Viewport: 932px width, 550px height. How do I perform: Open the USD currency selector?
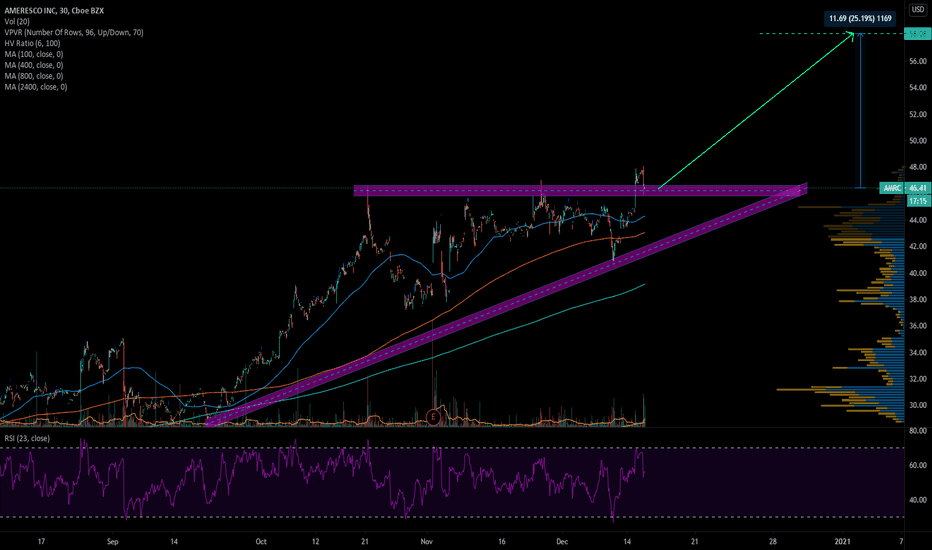918,10
